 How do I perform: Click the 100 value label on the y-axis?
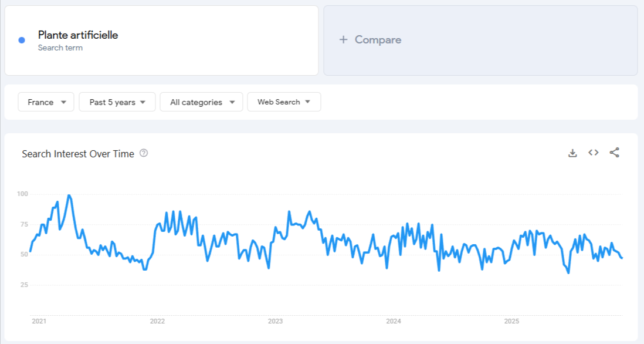23,194
